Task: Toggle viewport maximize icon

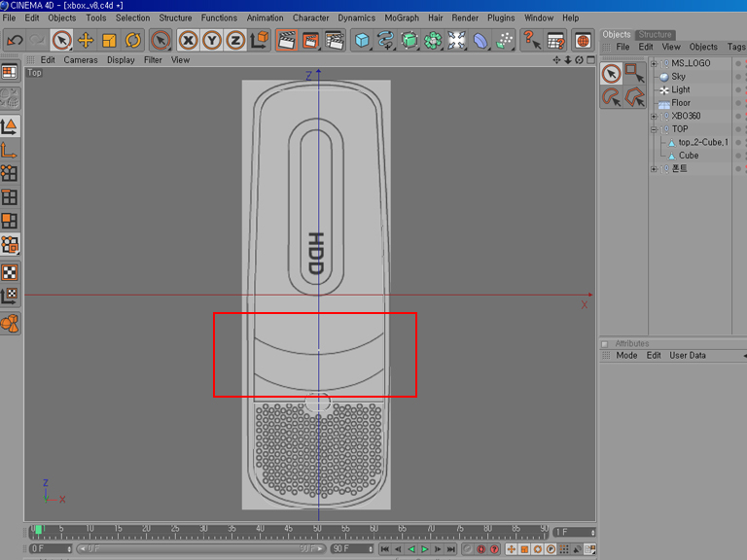Action: [x=590, y=60]
